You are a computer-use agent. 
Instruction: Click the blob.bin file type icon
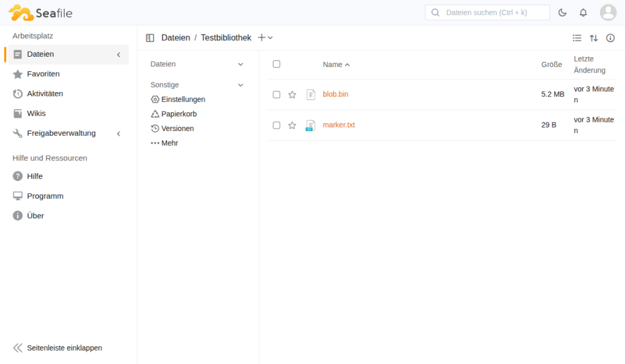click(311, 95)
